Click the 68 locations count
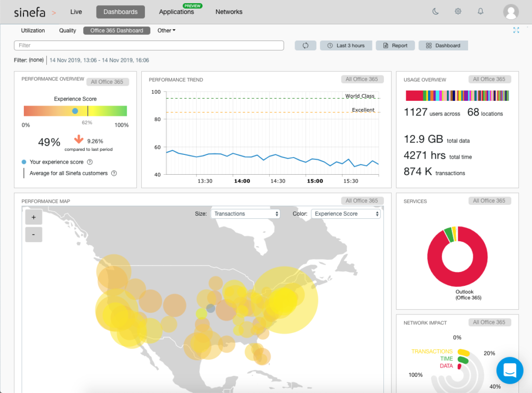 [473, 112]
